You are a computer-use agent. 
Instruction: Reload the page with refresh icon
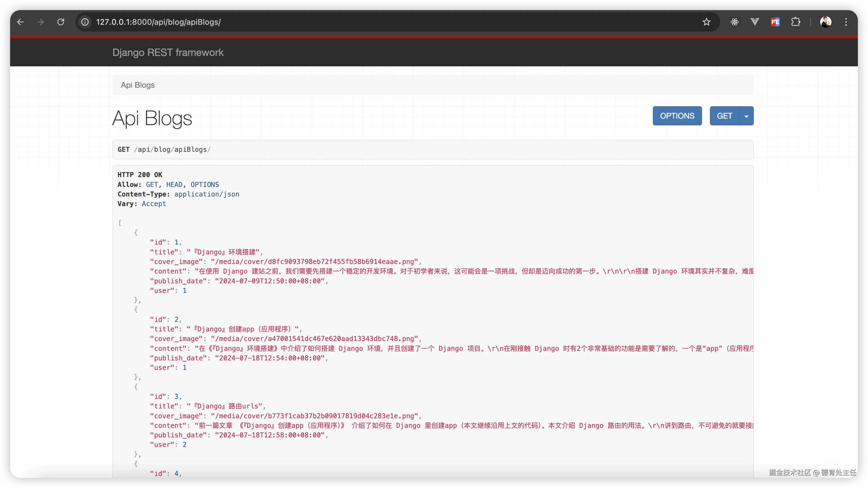[x=61, y=22]
